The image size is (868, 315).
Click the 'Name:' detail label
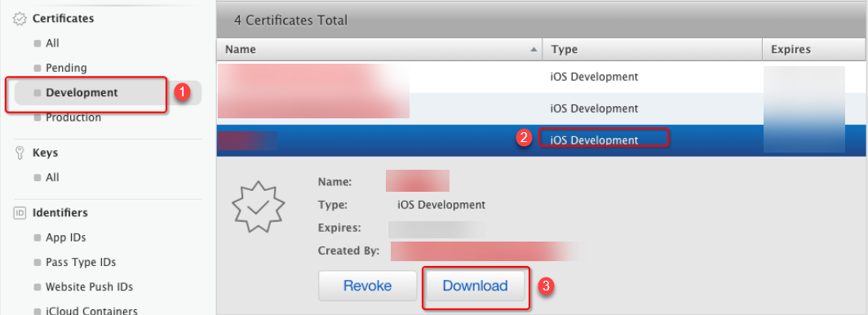point(335,182)
